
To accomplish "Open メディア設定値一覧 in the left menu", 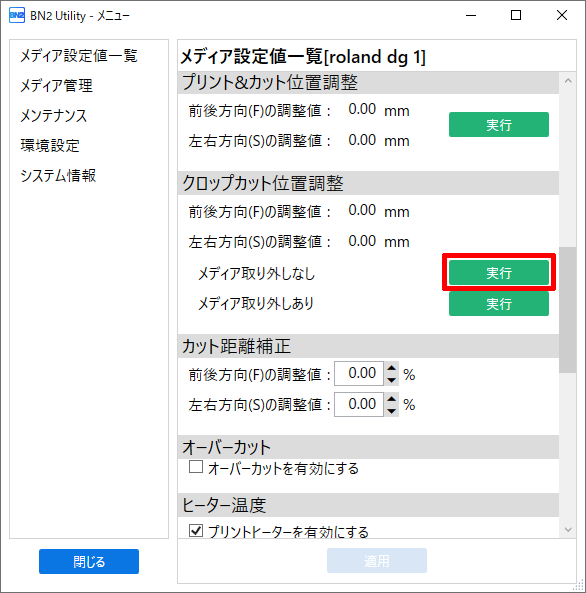I will pyautogui.click(x=79, y=56).
